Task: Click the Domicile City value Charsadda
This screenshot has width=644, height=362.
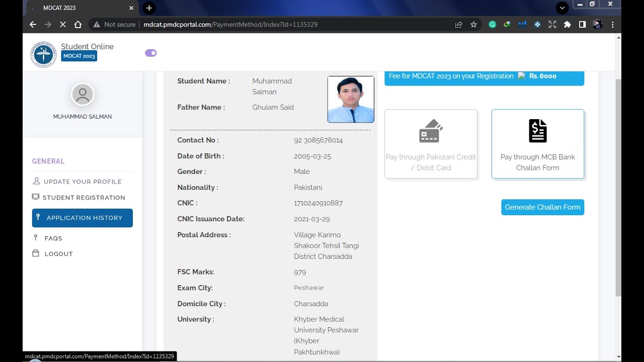Action: [x=311, y=304]
